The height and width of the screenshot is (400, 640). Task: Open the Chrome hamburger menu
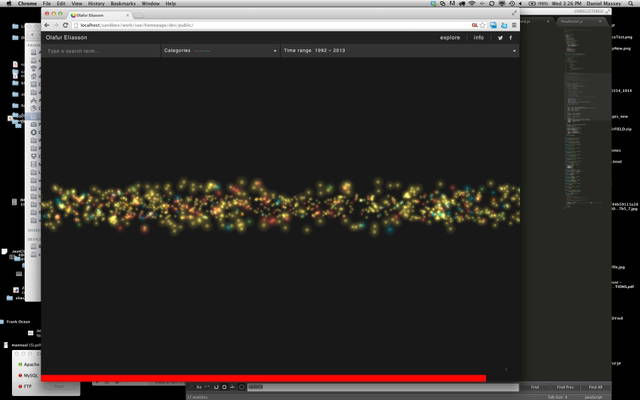[514, 25]
